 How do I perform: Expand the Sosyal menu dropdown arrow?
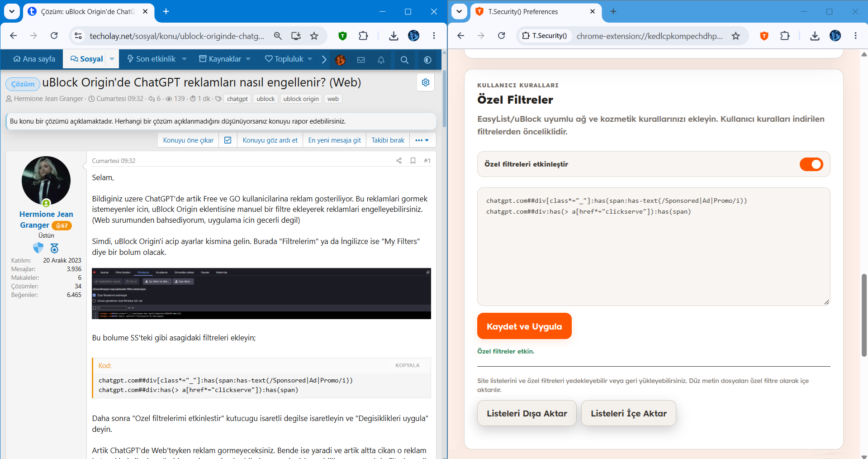tap(112, 59)
